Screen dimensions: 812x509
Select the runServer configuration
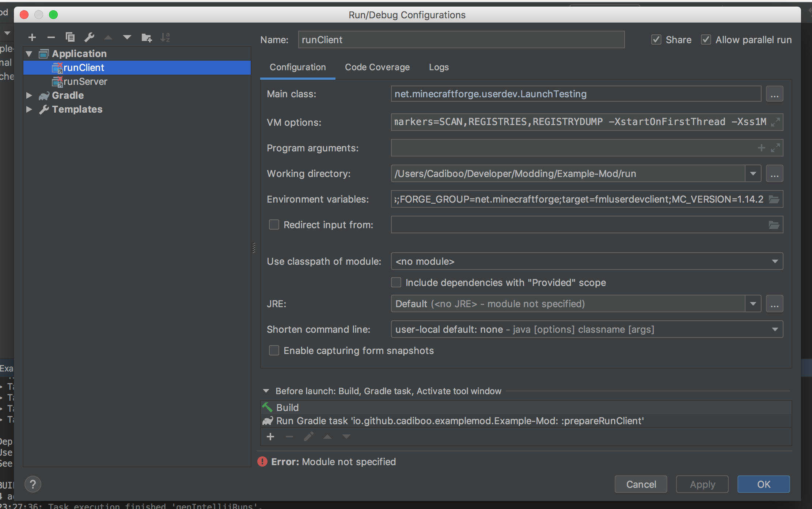(85, 81)
